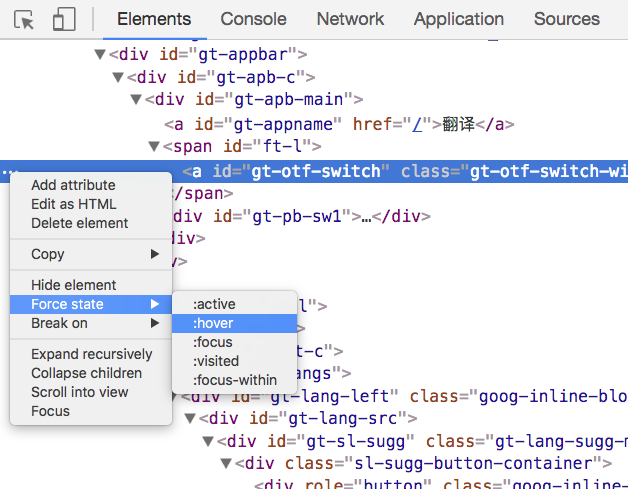Viewport: 628px width, 489px height.
Task: Click Delete element in context menu
Action: [x=79, y=223]
